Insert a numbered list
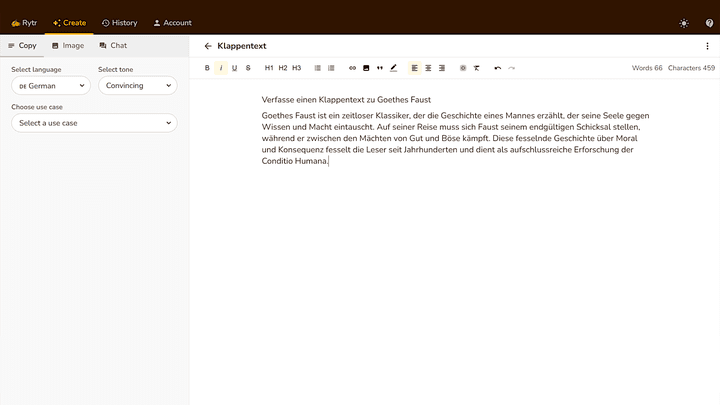 coord(331,68)
